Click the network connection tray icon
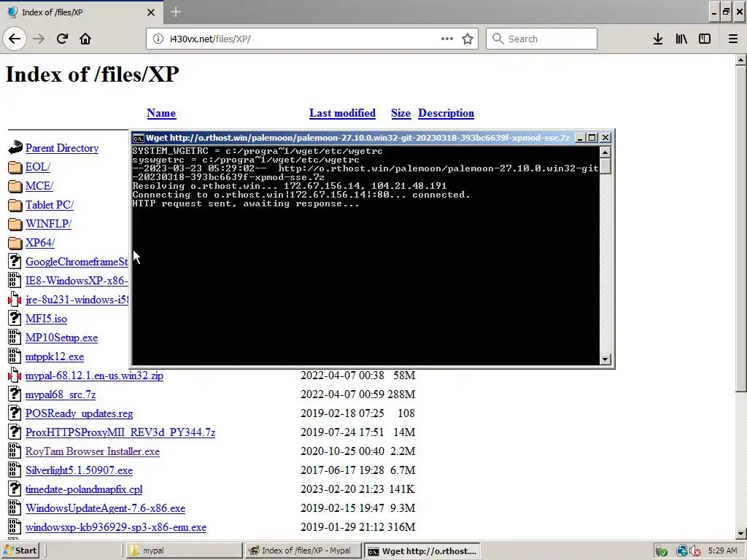 click(x=681, y=551)
